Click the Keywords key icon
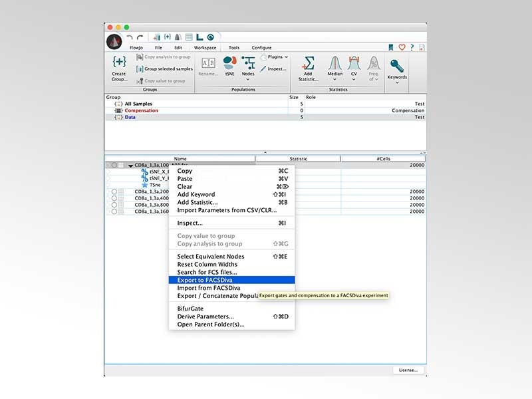532x399 pixels. 396,66
